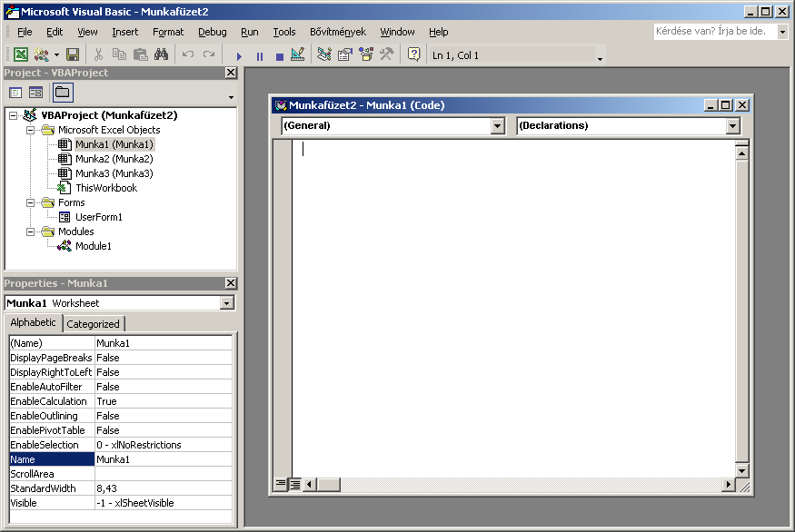The height and width of the screenshot is (532, 795).
Task: Collapse the Forms folder
Action: point(30,202)
